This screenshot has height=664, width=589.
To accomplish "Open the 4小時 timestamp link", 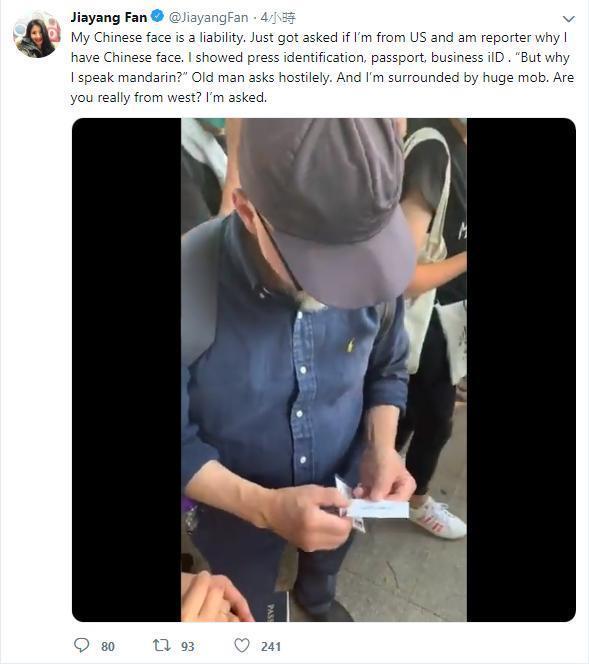I will [x=278, y=17].
